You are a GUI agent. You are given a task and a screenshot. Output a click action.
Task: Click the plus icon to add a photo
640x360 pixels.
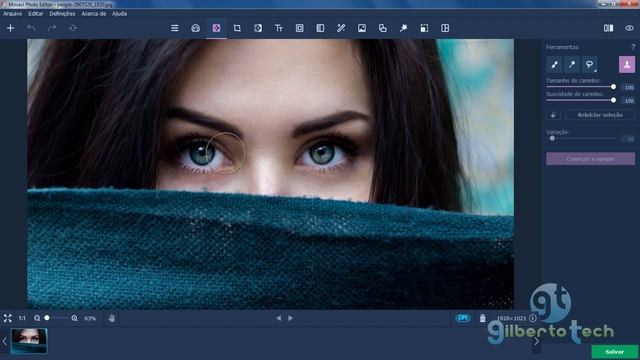pos(11,28)
